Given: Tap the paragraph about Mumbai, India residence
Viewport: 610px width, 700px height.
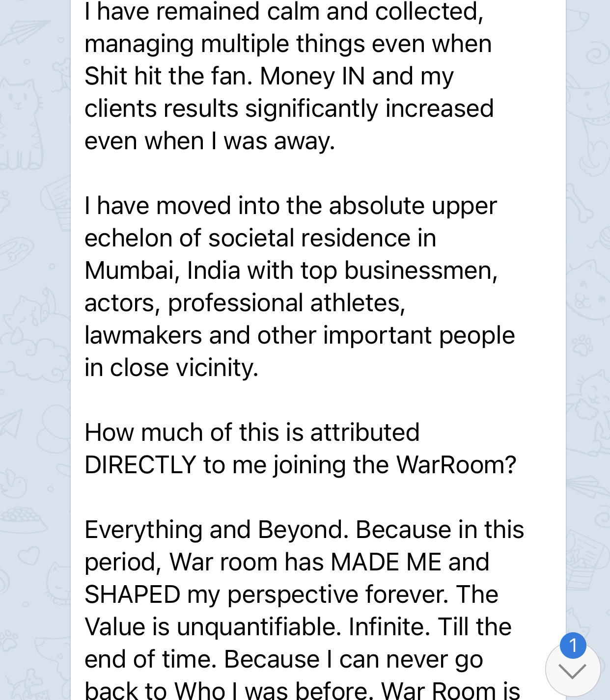Looking at the screenshot, I should 300,287.
